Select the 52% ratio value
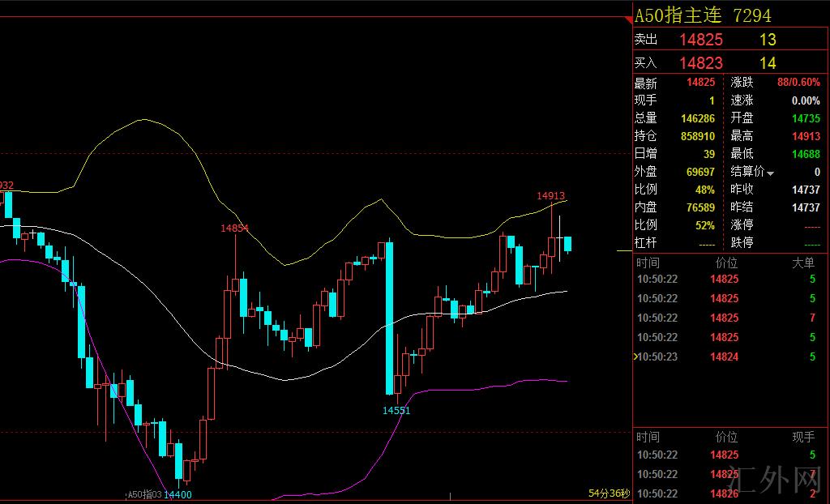This screenshot has width=830, height=504. click(x=705, y=225)
